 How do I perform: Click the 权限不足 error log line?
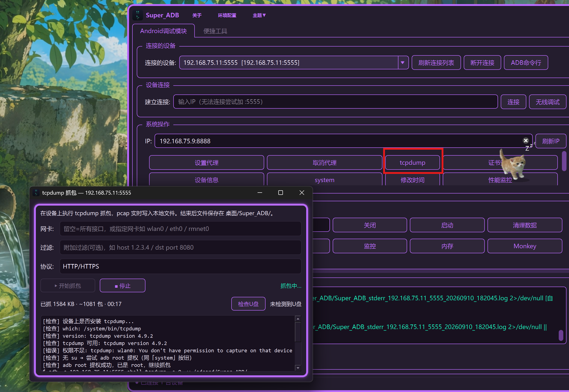(168, 350)
